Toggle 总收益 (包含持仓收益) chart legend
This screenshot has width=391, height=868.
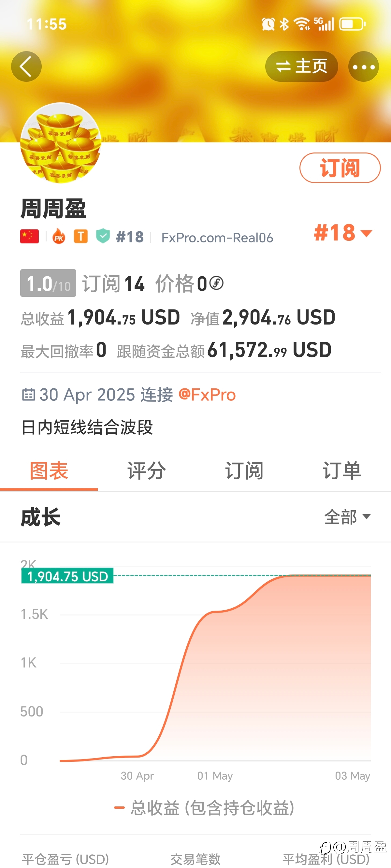pos(204,808)
